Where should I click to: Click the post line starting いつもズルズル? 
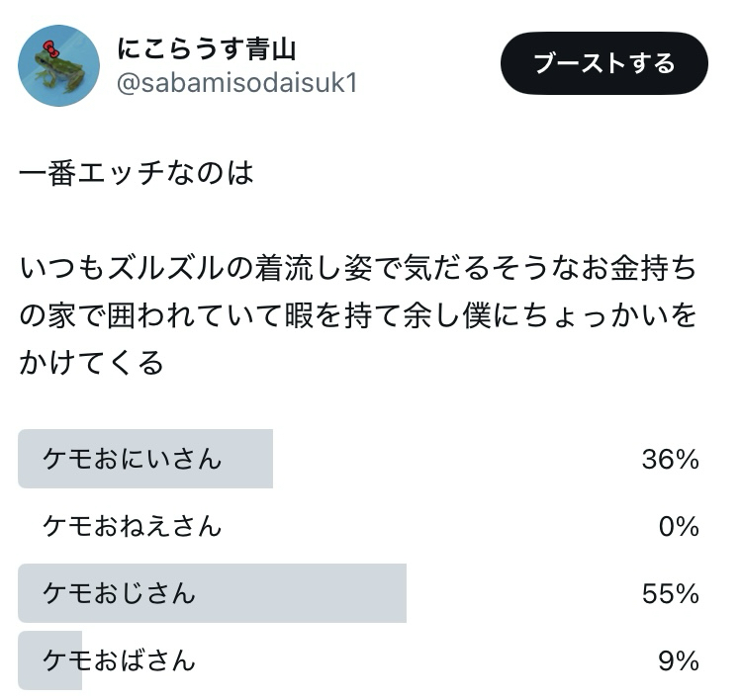[x=356, y=268]
